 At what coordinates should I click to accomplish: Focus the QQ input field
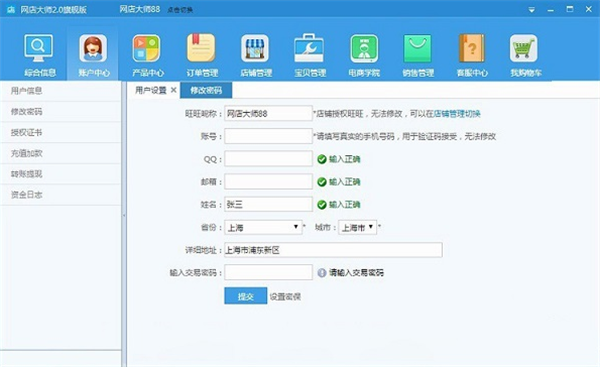269,159
